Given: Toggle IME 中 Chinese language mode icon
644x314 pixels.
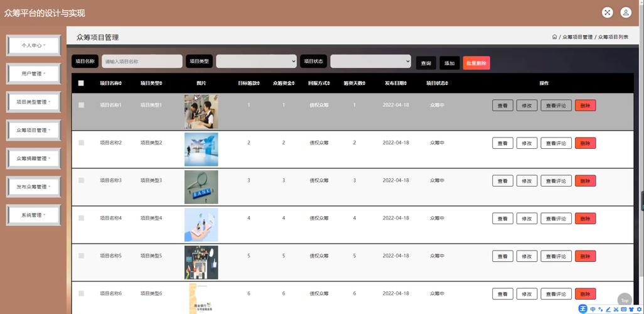Looking at the screenshot, I should coord(593,309).
